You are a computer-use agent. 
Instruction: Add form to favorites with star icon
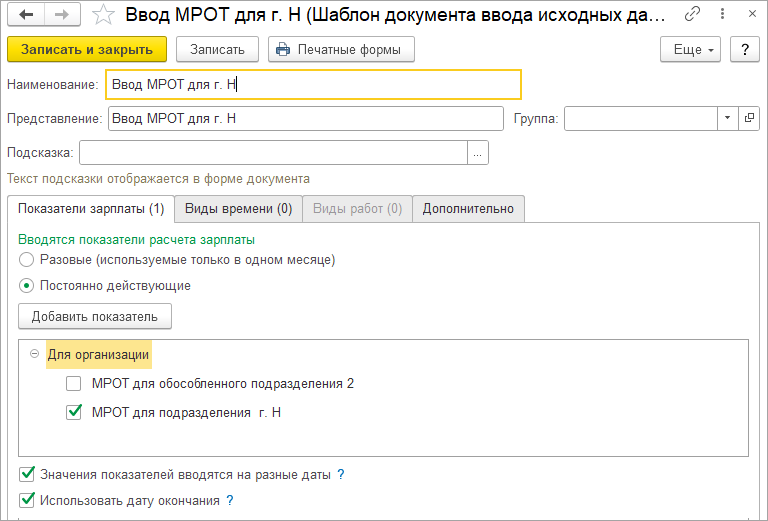point(103,15)
